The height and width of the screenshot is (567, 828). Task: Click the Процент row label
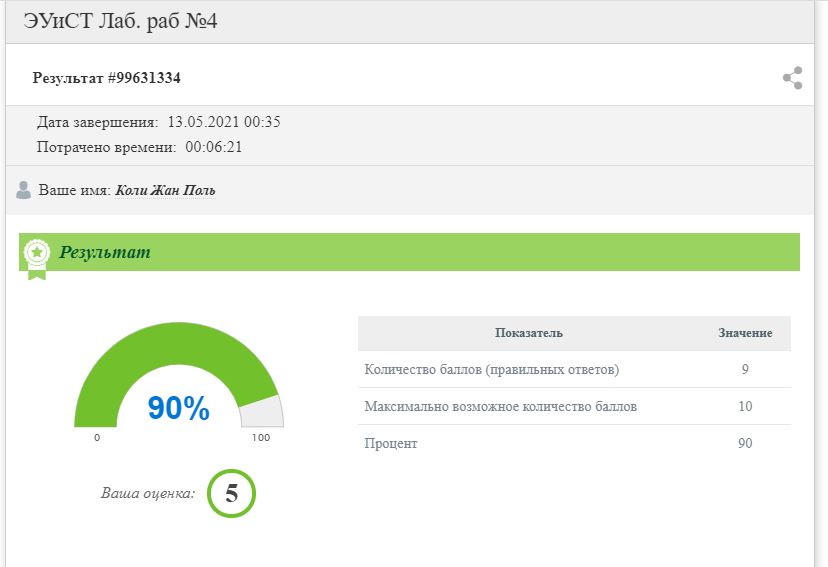(391, 443)
